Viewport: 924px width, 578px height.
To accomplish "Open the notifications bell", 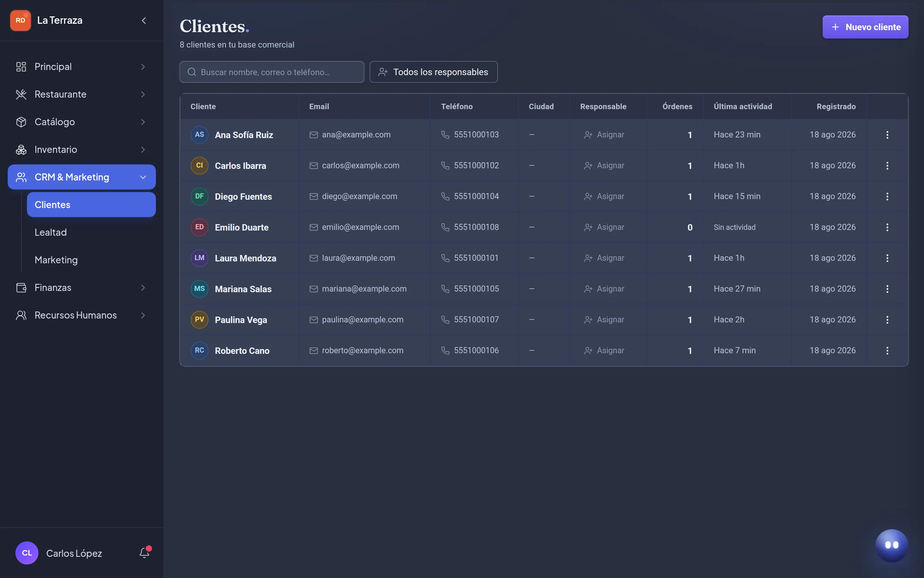I will point(144,553).
